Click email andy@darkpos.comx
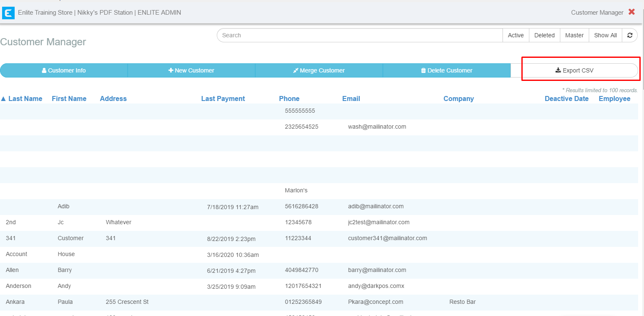Viewport: 644px width, 316px height. [x=376, y=286]
